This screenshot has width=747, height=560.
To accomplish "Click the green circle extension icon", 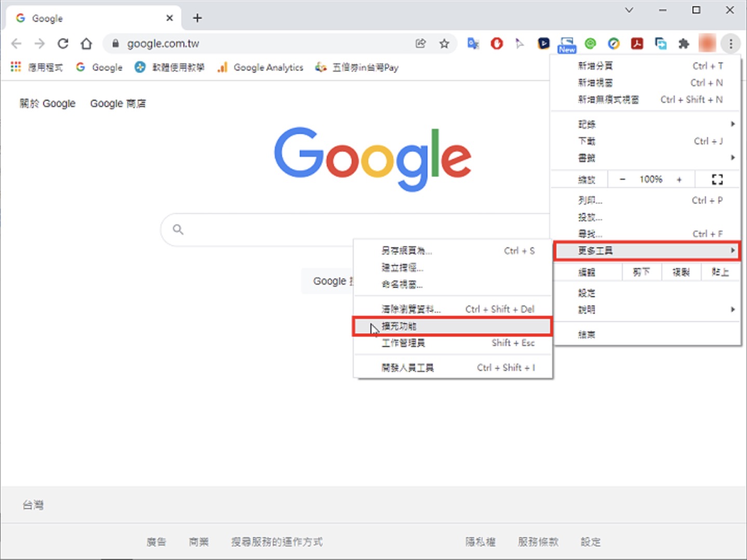I will click(x=590, y=44).
